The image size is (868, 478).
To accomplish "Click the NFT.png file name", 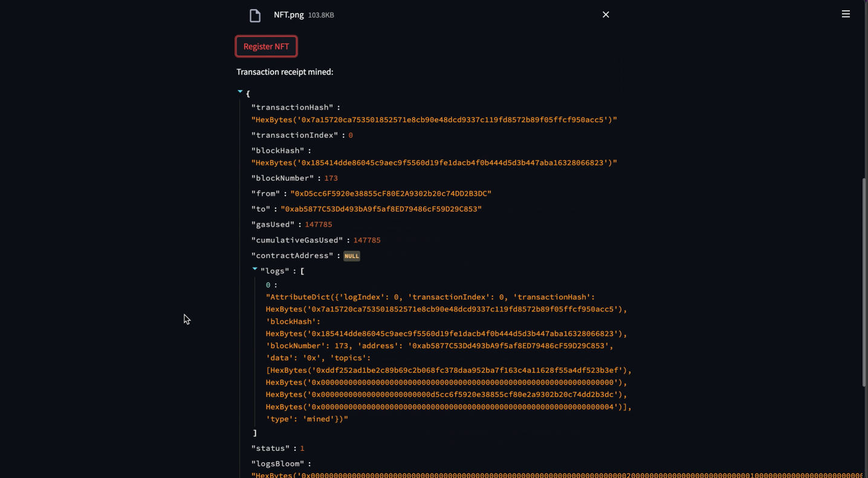I will (x=289, y=15).
